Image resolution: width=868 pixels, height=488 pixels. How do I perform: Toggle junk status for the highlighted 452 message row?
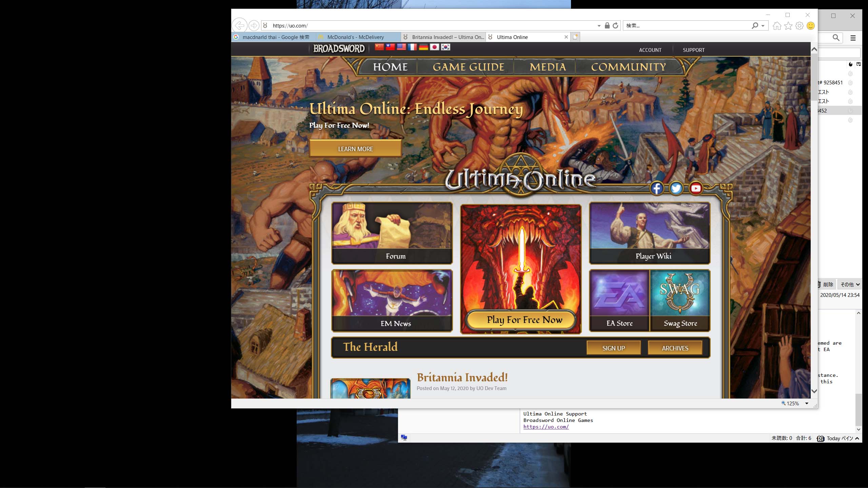850,110
